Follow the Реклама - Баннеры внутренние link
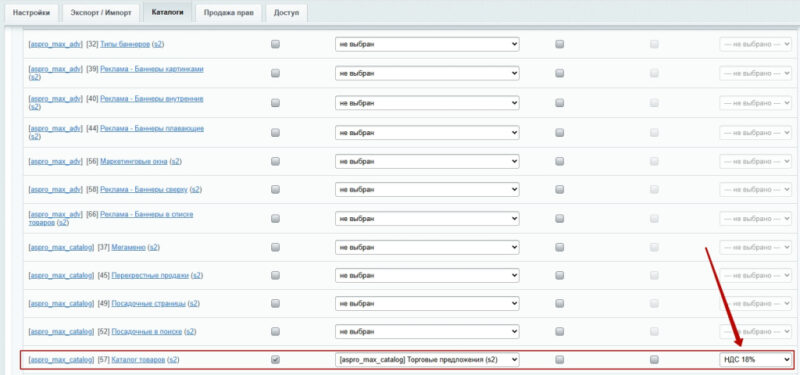Image resolution: width=800 pixels, height=375 pixels. (x=152, y=98)
